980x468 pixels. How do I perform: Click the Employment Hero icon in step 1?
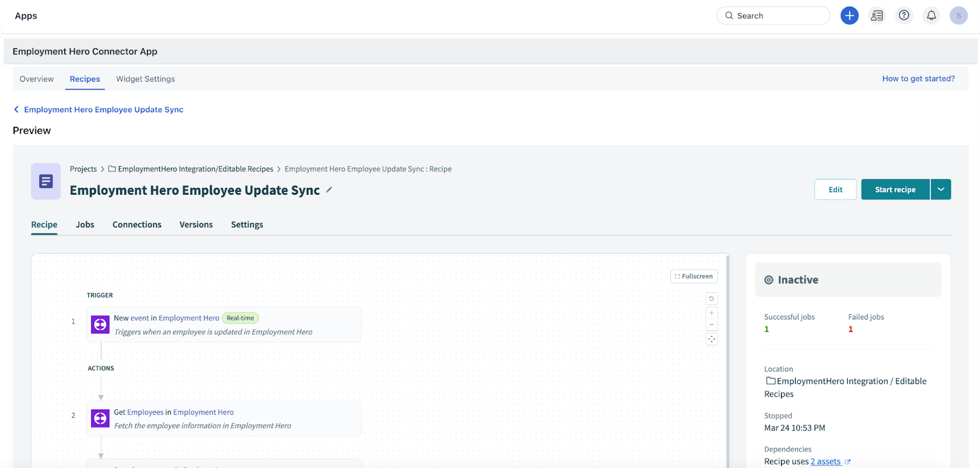[x=100, y=325]
